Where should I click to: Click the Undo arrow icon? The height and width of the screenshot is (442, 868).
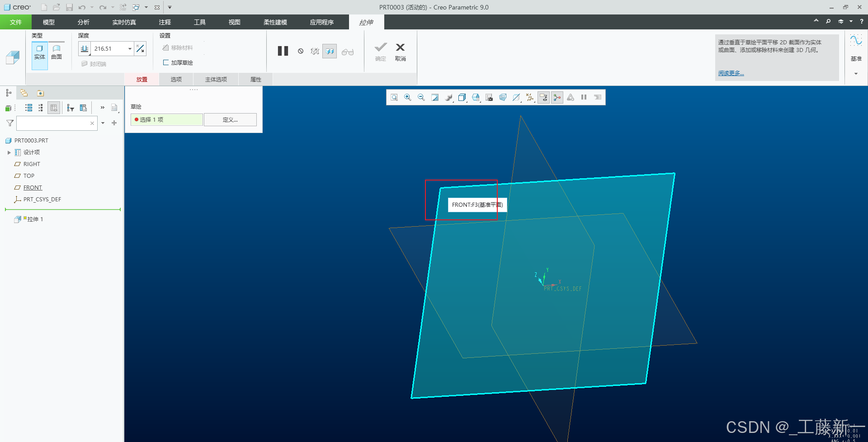click(82, 7)
